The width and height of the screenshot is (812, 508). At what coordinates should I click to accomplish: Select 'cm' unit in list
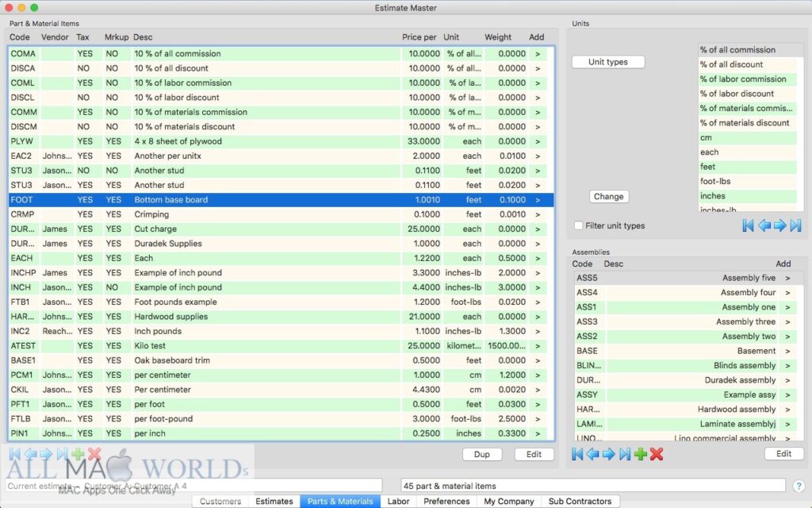pyautogui.click(x=747, y=137)
